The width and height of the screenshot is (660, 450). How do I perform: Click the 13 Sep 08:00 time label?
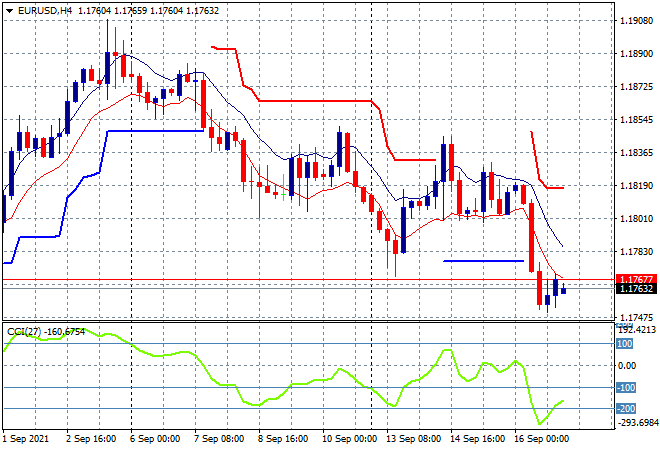(412, 440)
